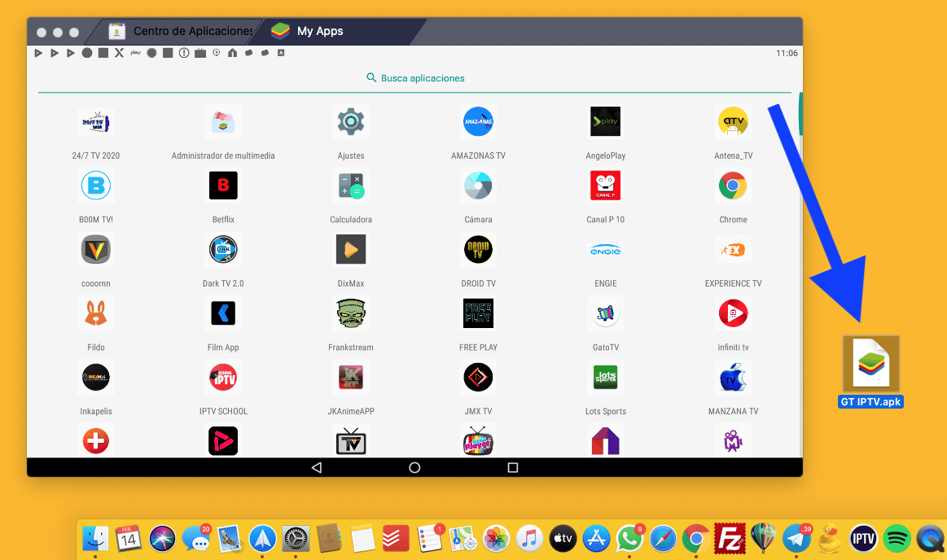The width and height of the screenshot is (947, 560).
Task: Open Chrome inside the emulator
Action: pos(733,185)
